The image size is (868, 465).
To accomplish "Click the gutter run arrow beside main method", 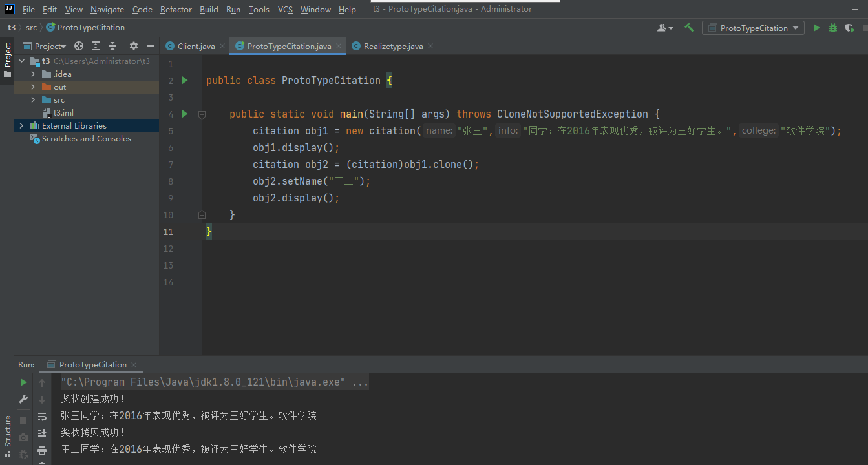I will pos(184,114).
